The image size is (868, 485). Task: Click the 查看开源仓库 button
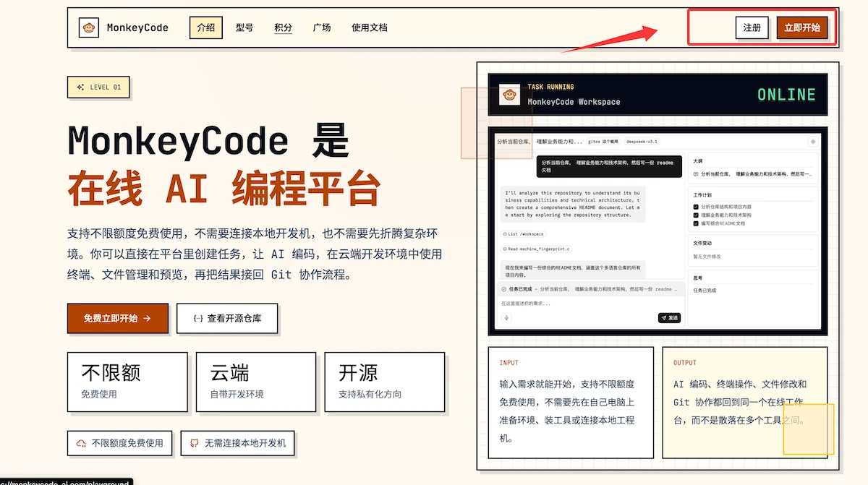click(x=227, y=318)
